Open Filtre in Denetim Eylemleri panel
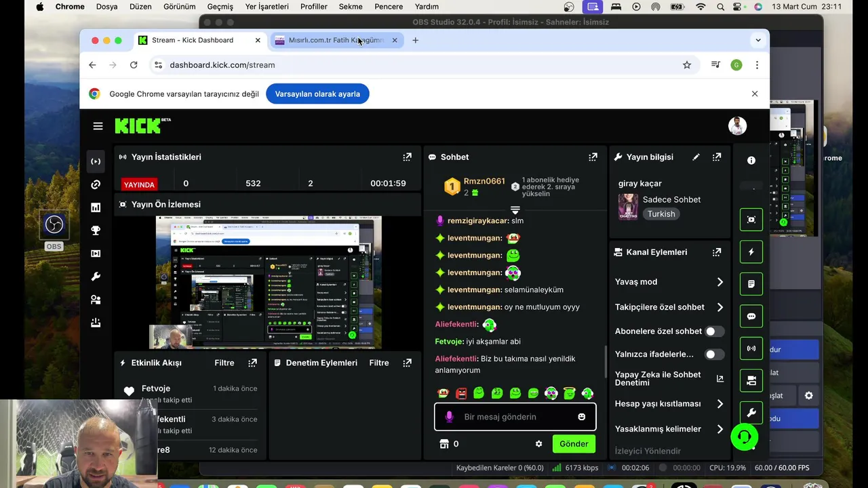868x488 pixels. click(379, 363)
